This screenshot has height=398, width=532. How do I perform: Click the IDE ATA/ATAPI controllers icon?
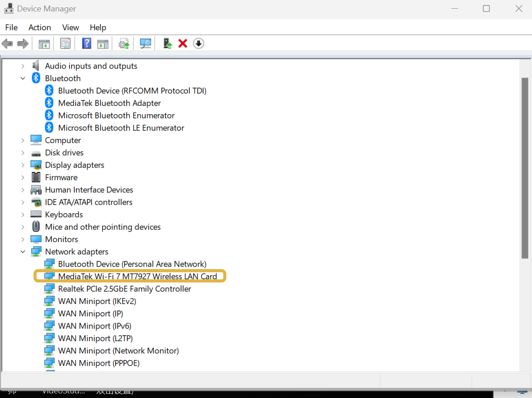pos(36,202)
